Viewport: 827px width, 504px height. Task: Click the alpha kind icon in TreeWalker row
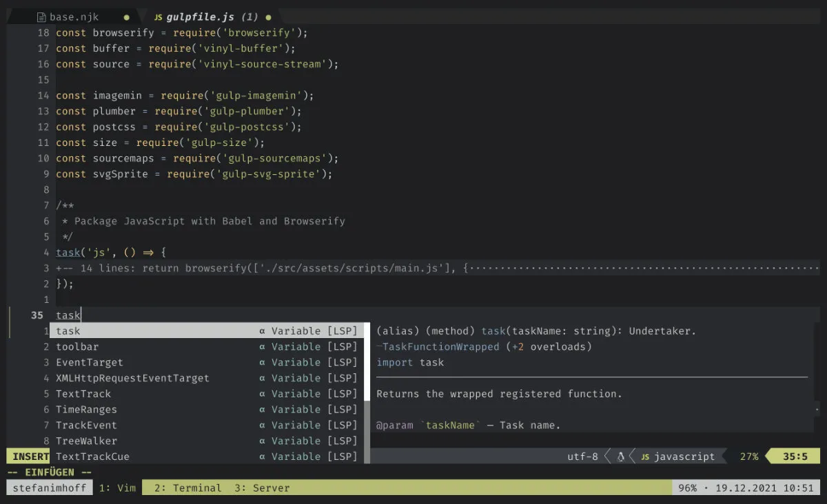[262, 441]
